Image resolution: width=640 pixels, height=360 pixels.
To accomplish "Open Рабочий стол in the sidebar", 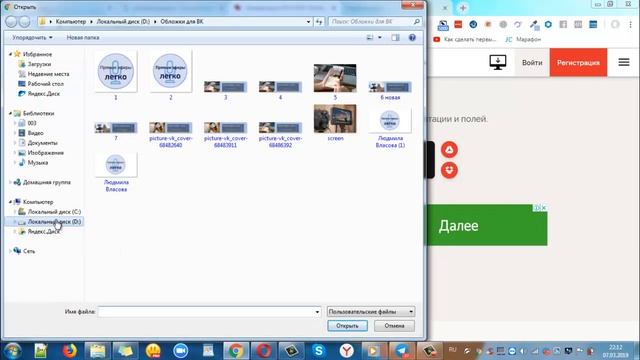I will click(x=45, y=84).
